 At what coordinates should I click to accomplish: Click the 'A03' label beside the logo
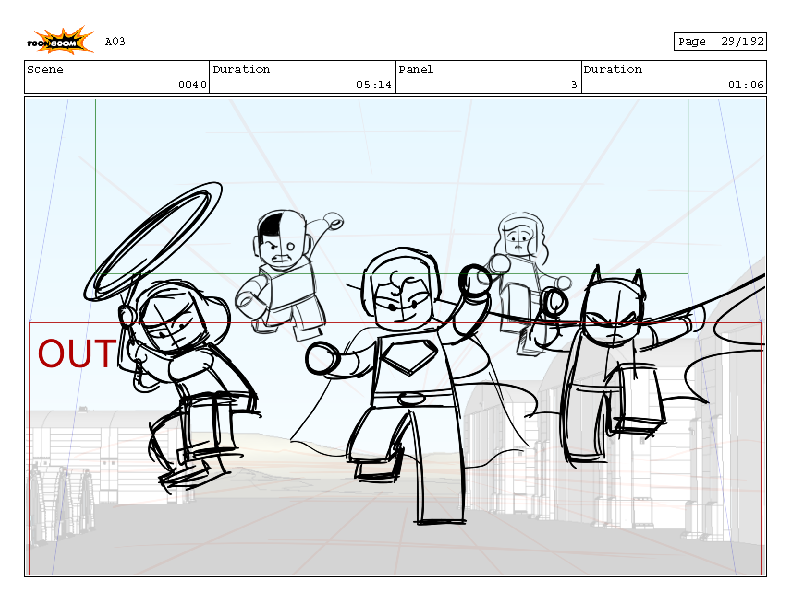coord(115,41)
